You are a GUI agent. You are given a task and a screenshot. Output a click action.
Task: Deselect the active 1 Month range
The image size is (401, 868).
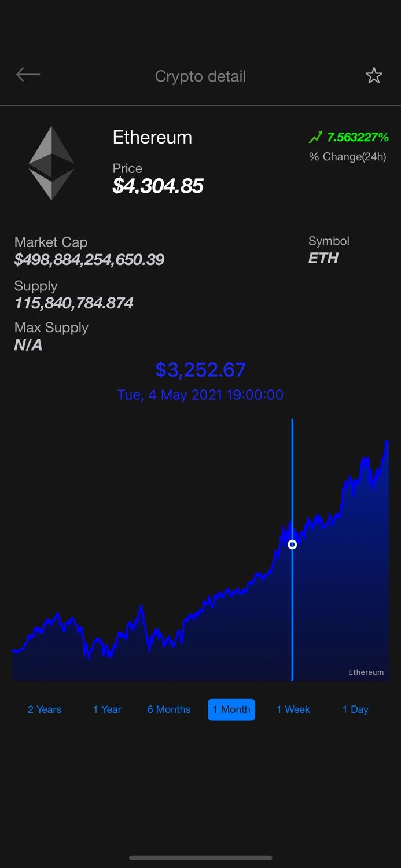point(231,709)
